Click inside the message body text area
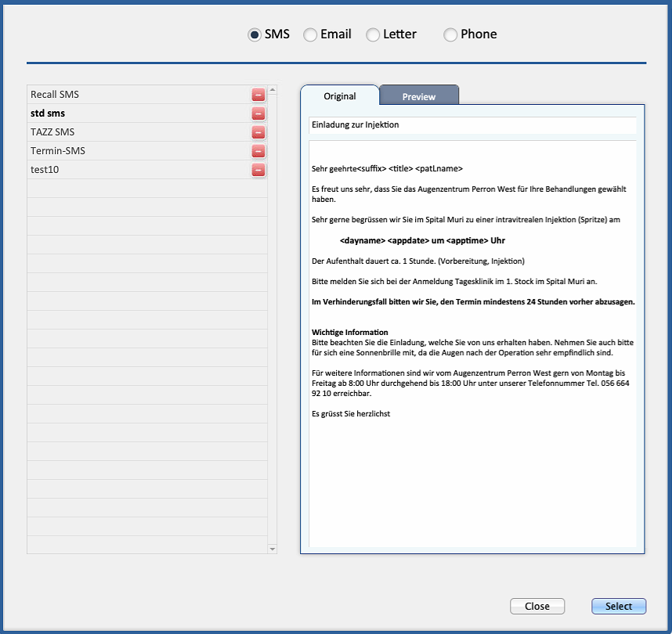672x634 pixels. pyautogui.click(x=472, y=344)
